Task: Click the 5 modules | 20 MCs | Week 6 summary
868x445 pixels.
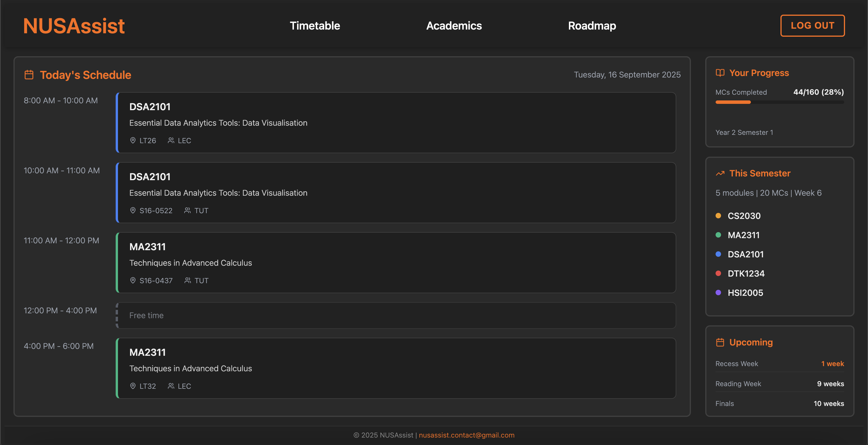Action: 768,193
